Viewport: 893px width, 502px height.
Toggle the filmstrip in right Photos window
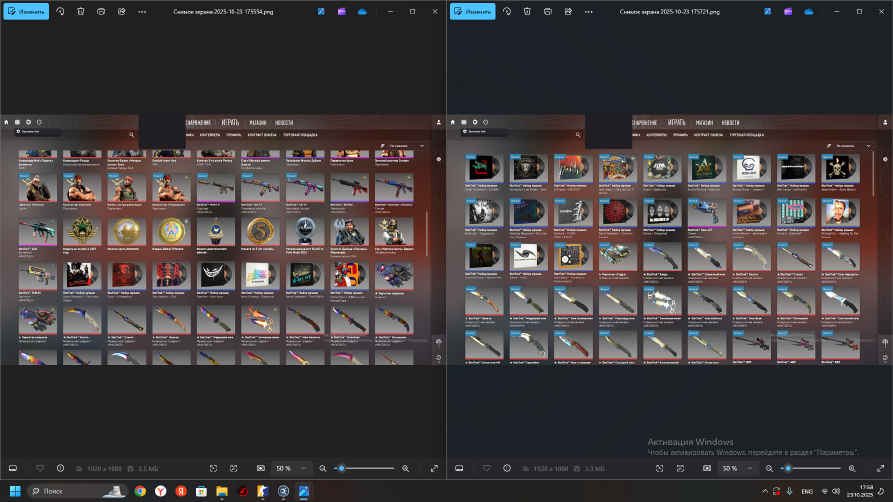459,468
